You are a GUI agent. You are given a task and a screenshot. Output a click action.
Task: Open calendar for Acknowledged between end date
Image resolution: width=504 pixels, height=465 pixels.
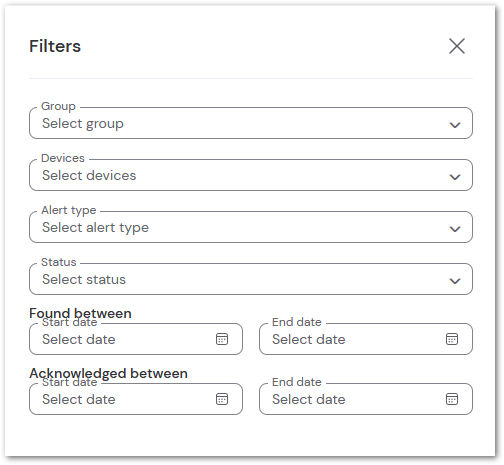[x=452, y=399]
